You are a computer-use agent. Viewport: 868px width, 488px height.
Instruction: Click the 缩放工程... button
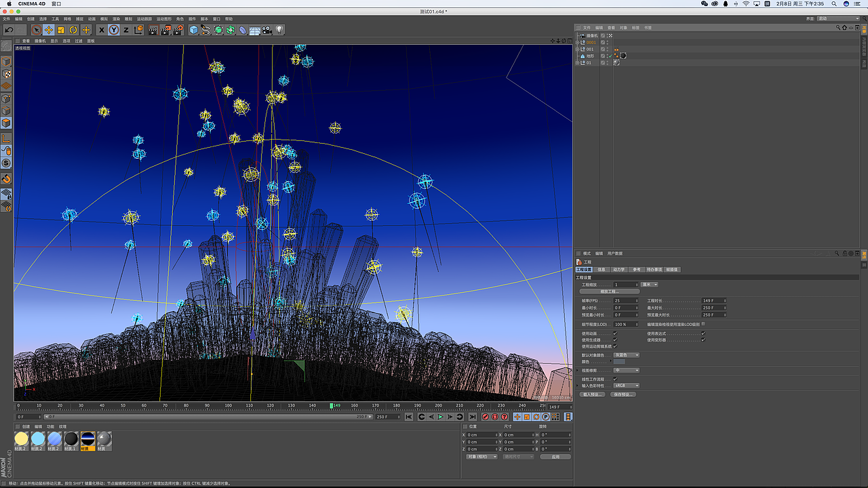pyautogui.click(x=610, y=291)
